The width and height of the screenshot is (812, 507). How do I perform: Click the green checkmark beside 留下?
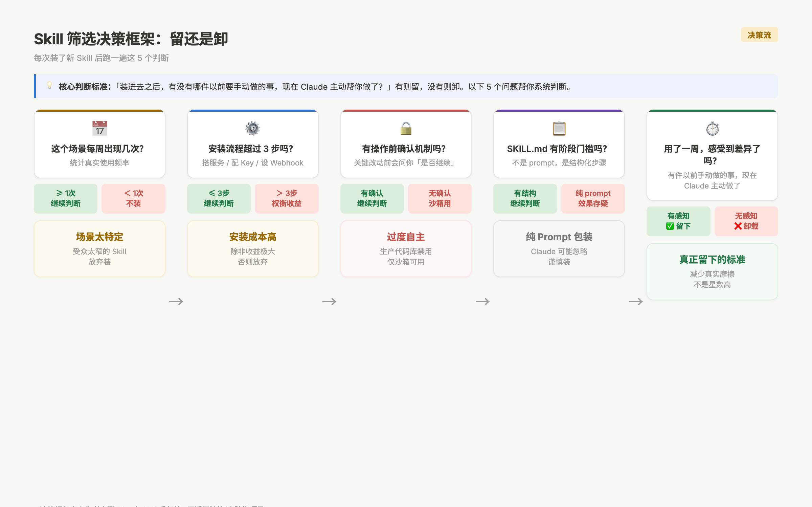pyautogui.click(x=670, y=226)
